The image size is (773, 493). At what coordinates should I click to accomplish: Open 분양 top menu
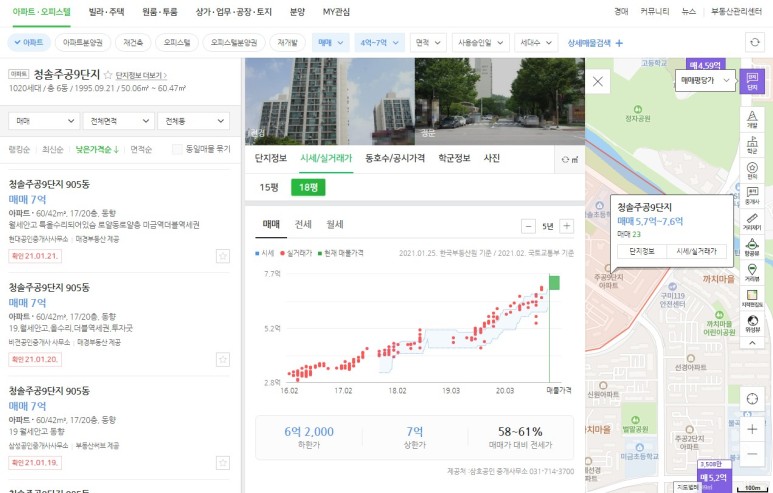[x=297, y=12]
